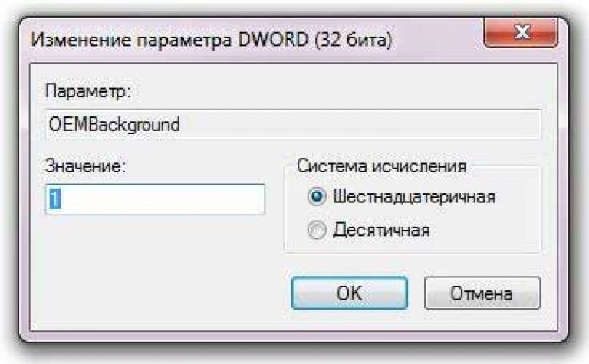Click the Значение: label
Image resolution: width=589 pixels, height=364 pixels.
click(84, 166)
